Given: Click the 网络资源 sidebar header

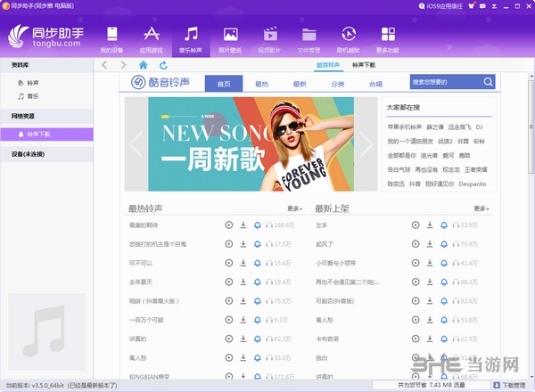Looking at the screenshot, I should click(46, 116).
